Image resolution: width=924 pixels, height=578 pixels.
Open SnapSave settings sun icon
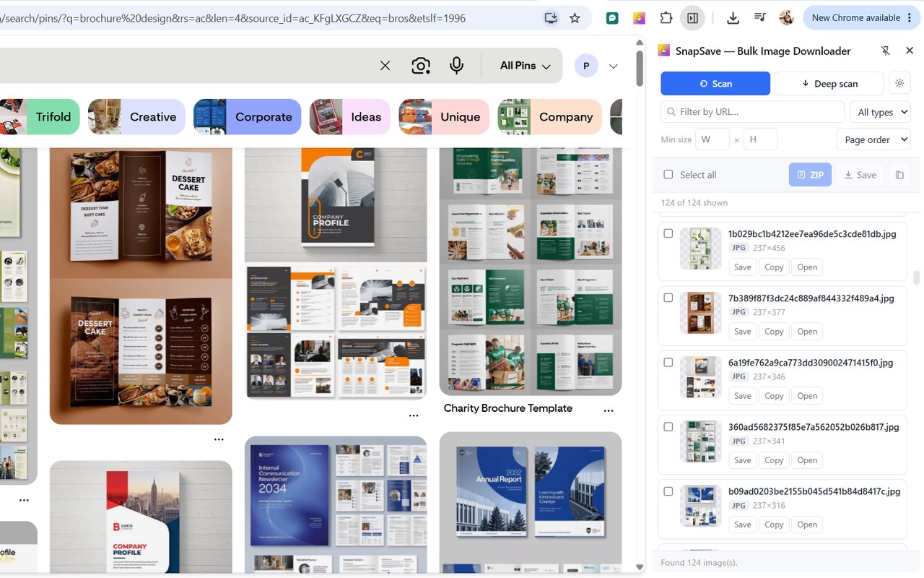899,84
